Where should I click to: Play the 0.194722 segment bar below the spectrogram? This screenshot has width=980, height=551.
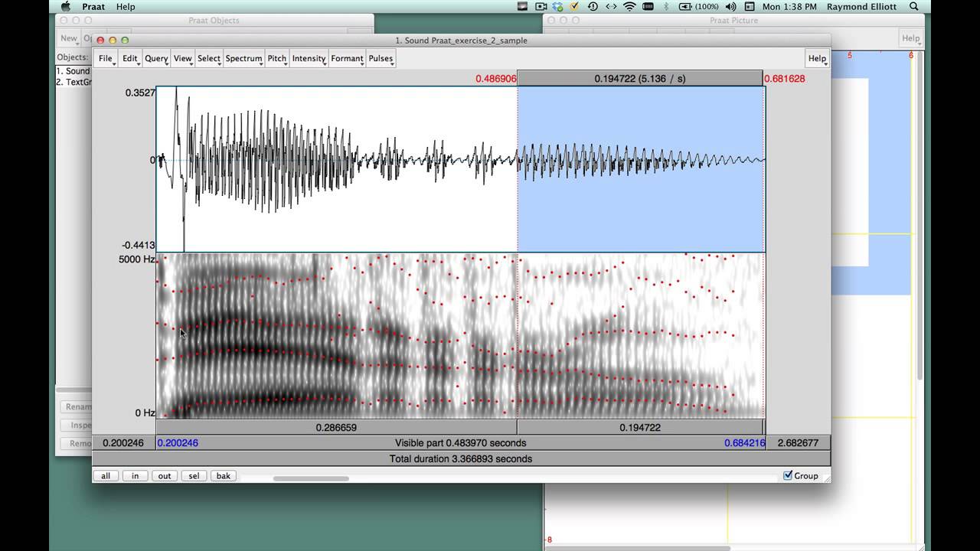pyautogui.click(x=640, y=428)
